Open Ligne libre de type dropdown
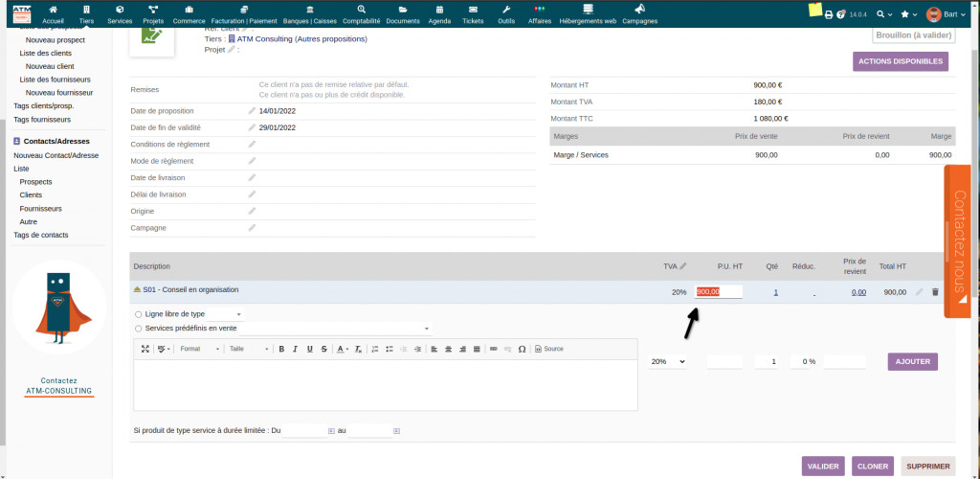The image size is (980, 479). coord(225,314)
